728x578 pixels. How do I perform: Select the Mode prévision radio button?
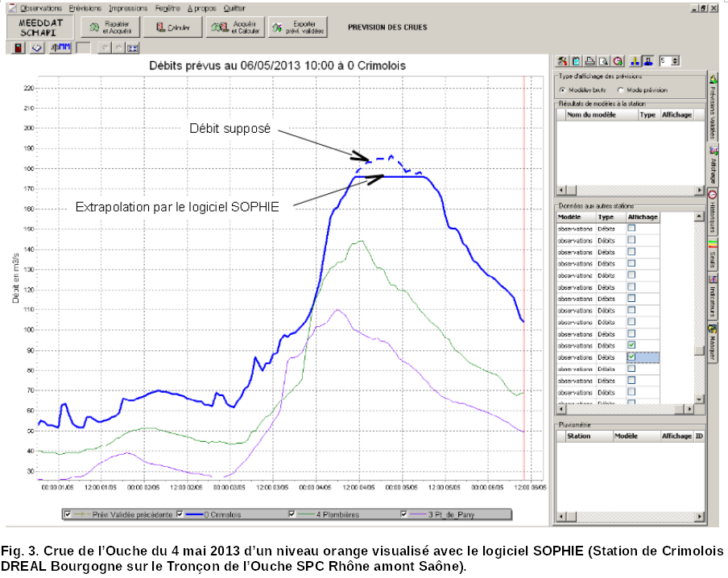pos(620,90)
